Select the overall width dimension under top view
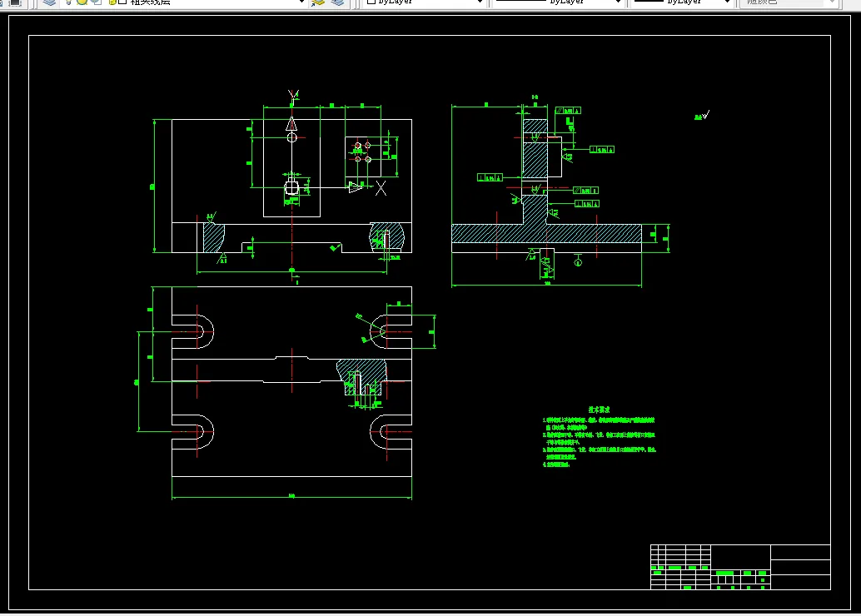Image resolution: width=861 pixels, height=616 pixels. coord(291,496)
